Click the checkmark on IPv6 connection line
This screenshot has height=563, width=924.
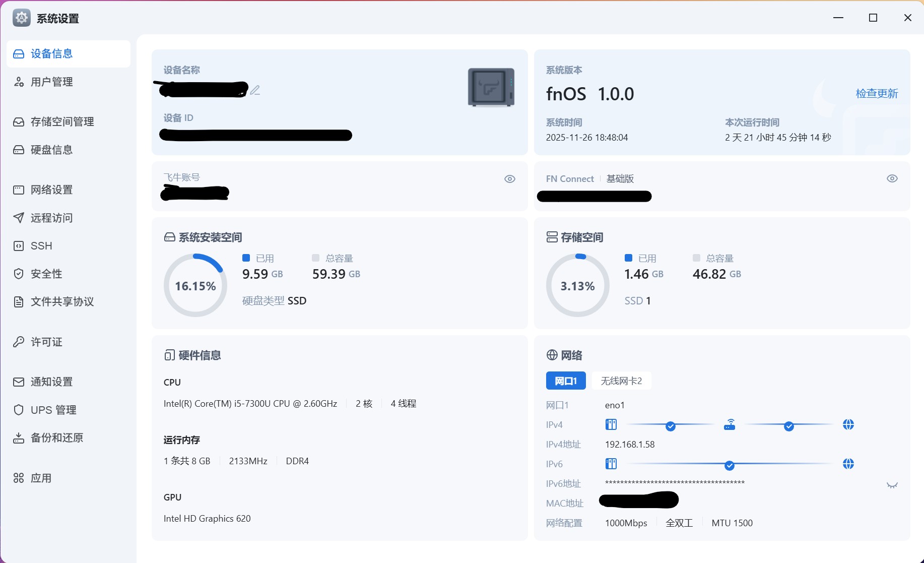[x=730, y=466]
